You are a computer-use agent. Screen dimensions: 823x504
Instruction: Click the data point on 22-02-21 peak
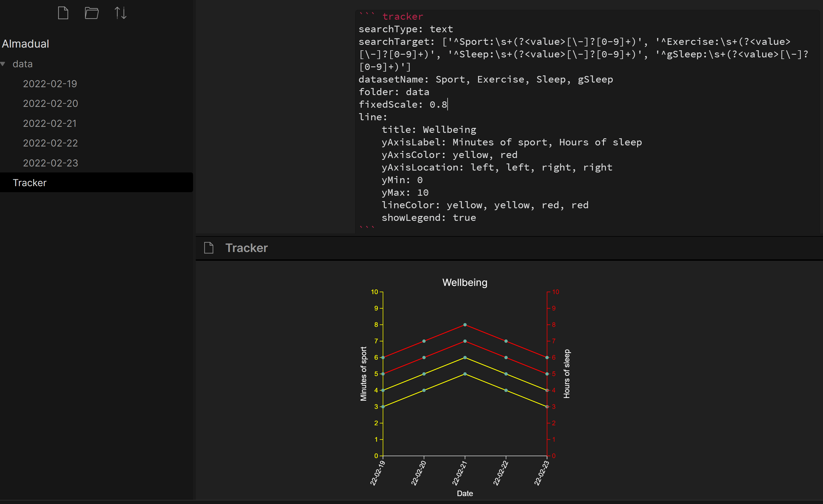[x=465, y=324]
